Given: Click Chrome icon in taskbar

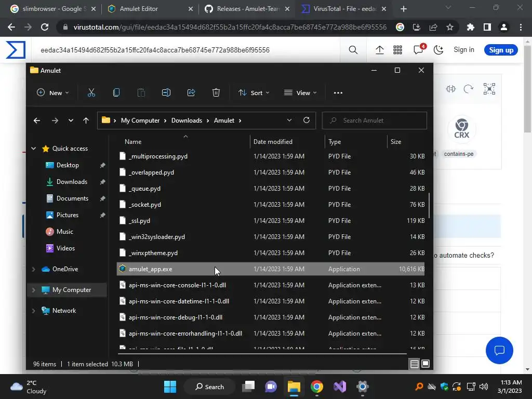Looking at the screenshot, I should coord(316,387).
